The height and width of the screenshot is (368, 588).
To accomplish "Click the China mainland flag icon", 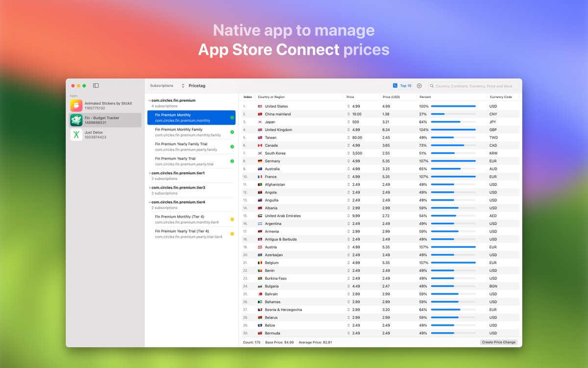I will click(x=260, y=114).
